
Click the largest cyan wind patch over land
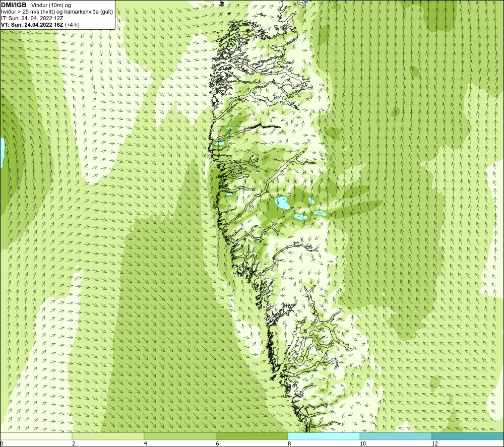pyautogui.click(x=282, y=204)
